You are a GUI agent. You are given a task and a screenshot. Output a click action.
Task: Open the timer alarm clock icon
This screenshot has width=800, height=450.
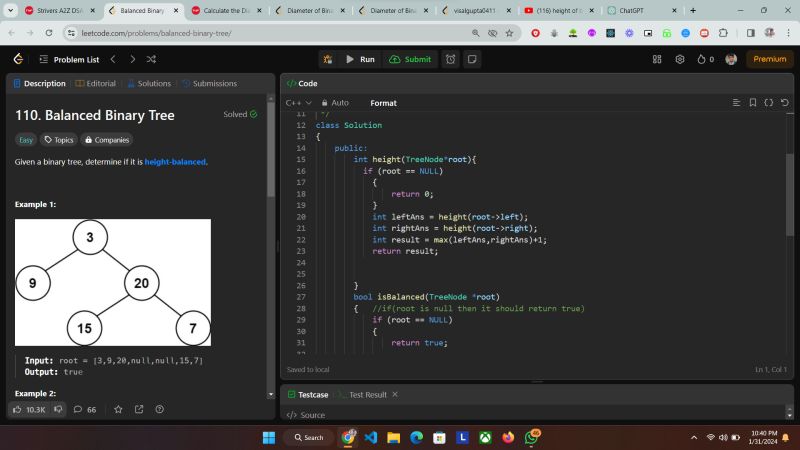(451, 59)
